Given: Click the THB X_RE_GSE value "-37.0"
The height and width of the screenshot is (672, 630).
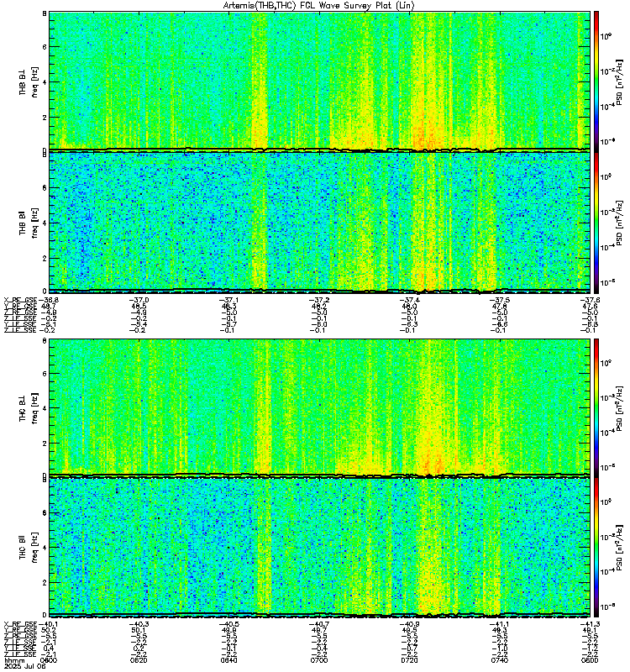Looking at the screenshot, I should (139, 300).
